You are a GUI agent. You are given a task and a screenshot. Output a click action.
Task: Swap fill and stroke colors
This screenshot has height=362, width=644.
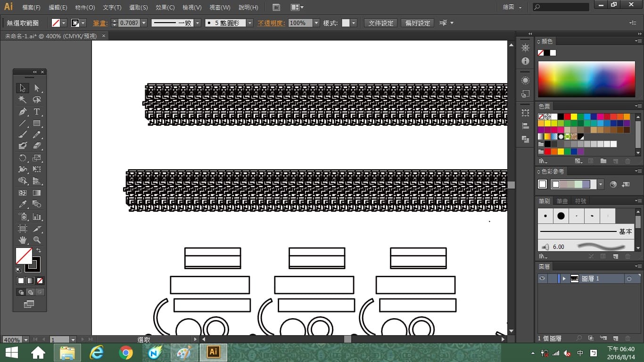pos(39,250)
